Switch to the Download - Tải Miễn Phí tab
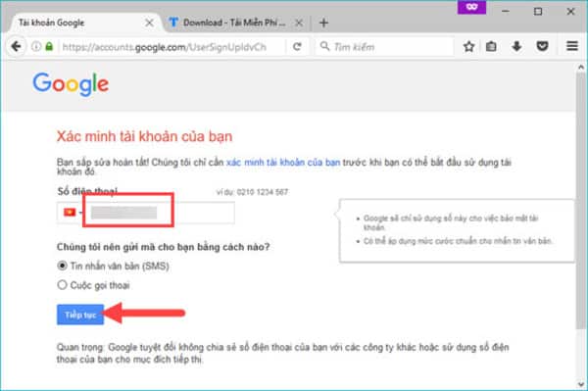The height and width of the screenshot is (391, 588). (234, 23)
